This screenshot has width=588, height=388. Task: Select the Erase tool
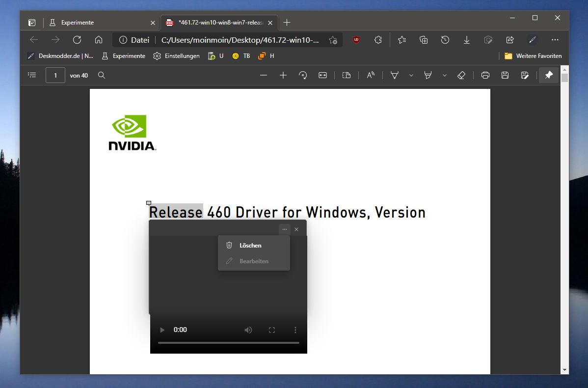click(461, 75)
